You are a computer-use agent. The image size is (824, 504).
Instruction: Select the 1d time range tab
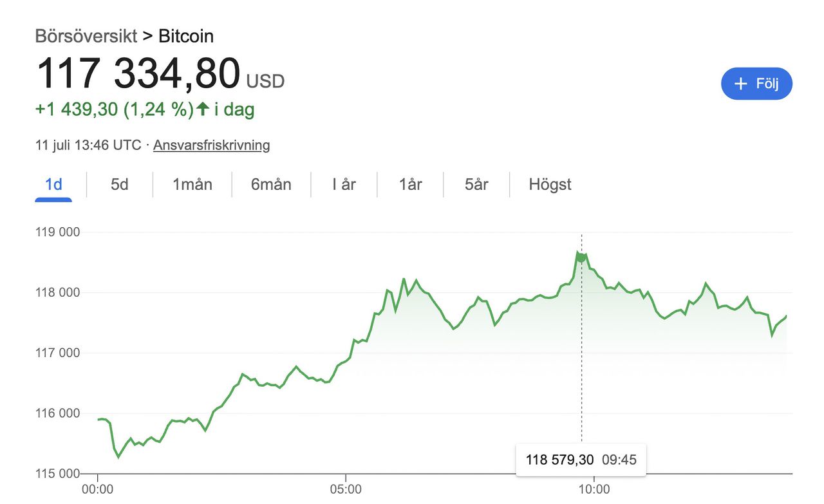53,185
